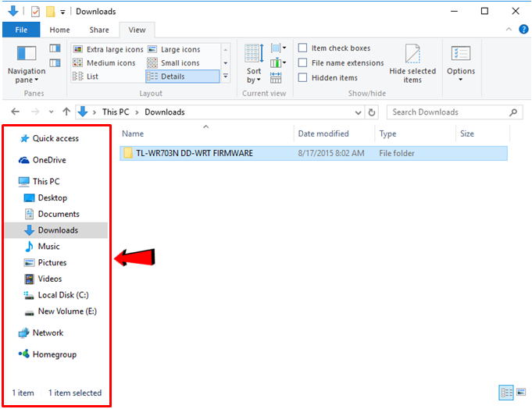Open Documents in navigation pane
Image resolution: width=532 pixels, height=409 pixels.
pos(52,214)
